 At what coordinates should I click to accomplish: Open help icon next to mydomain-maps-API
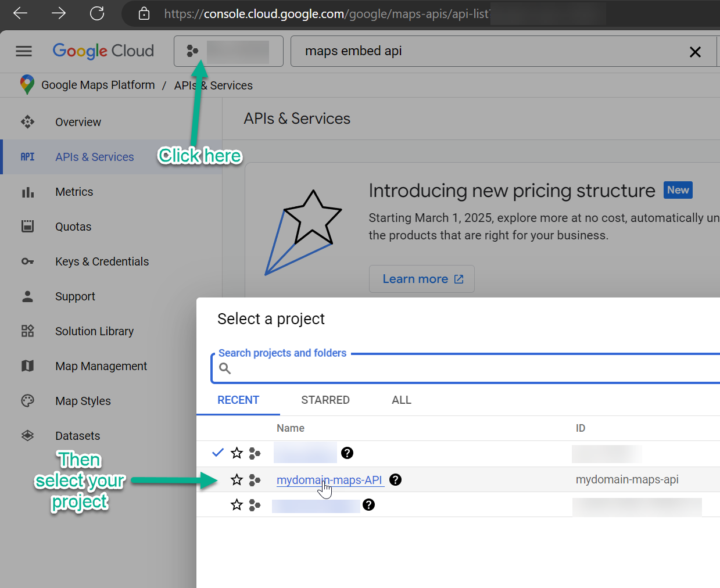[x=396, y=479]
